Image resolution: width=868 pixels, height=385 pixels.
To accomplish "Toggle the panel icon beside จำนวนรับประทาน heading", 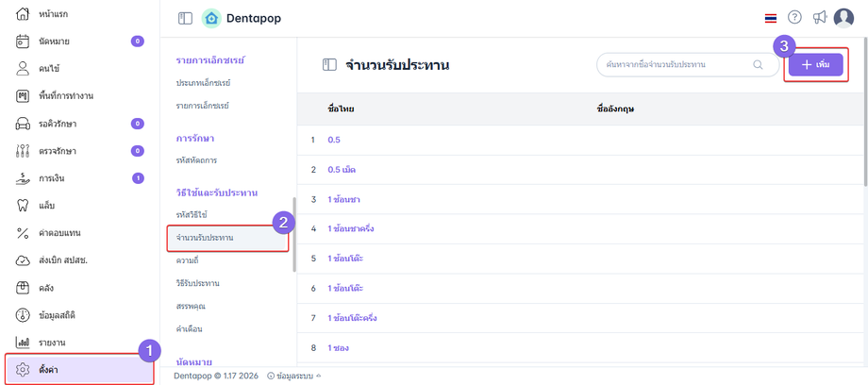I will click(x=329, y=65).
